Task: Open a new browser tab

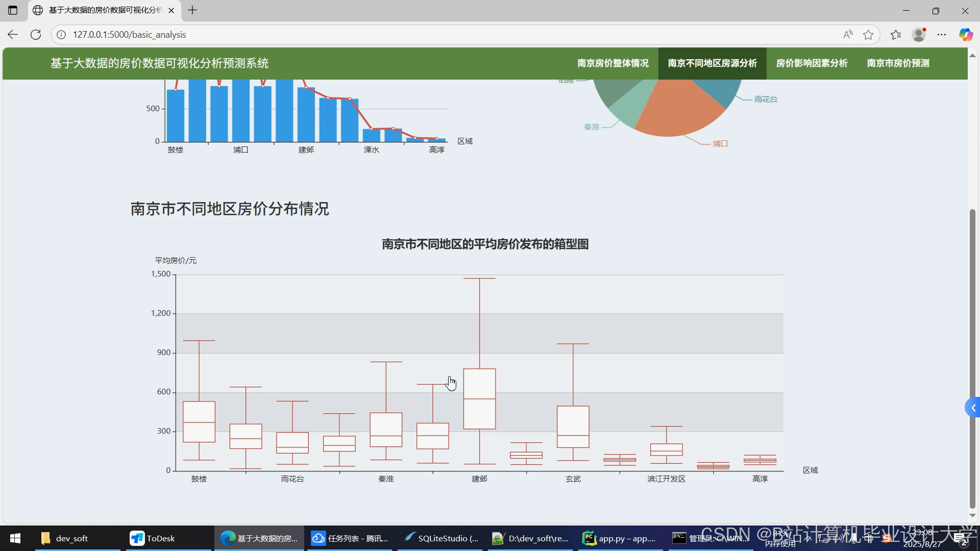Action: [x=192, y=10]
